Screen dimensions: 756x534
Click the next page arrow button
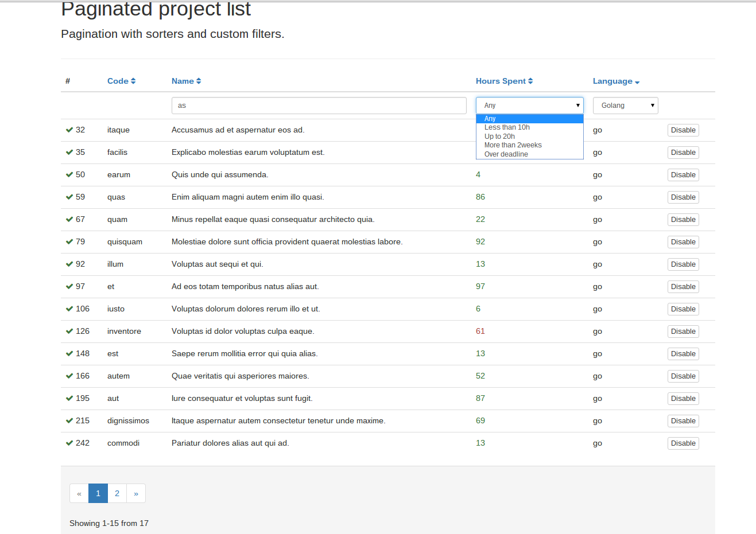(x=136, y=493)
